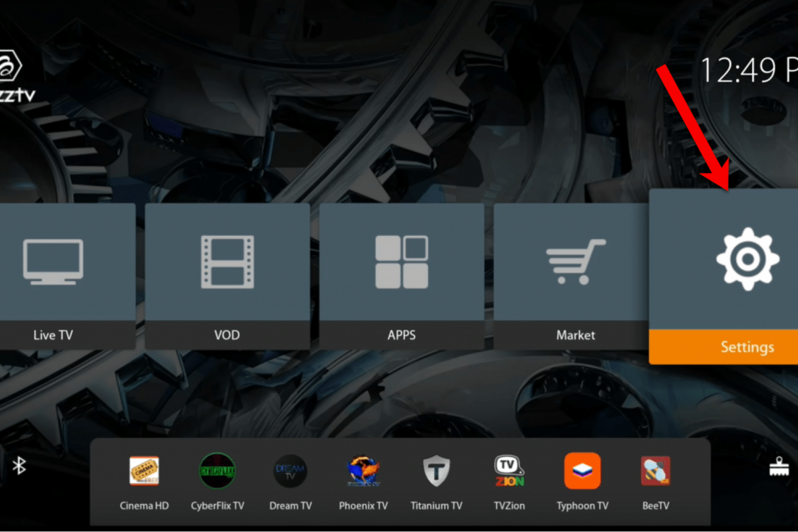Open the Dream TV app

tap(290, 471)
